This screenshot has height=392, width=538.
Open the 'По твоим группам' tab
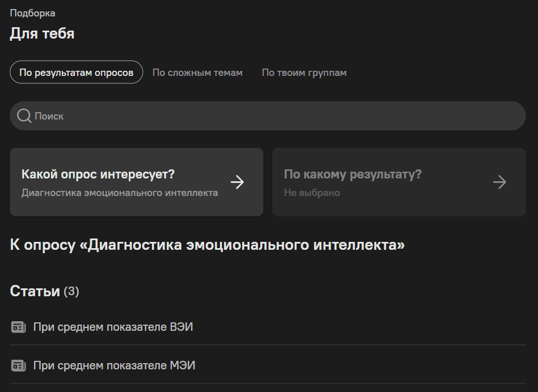pos(304,73)
